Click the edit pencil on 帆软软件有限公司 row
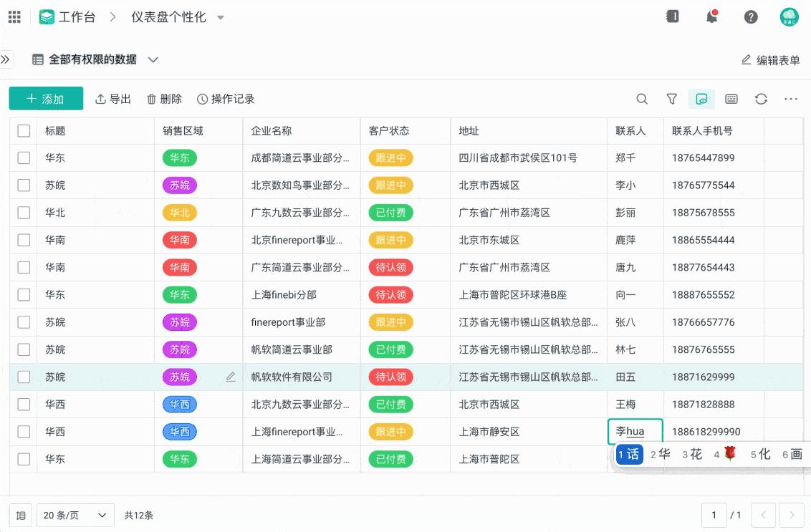This screenshot has height=532, width=811. [231, 377]
